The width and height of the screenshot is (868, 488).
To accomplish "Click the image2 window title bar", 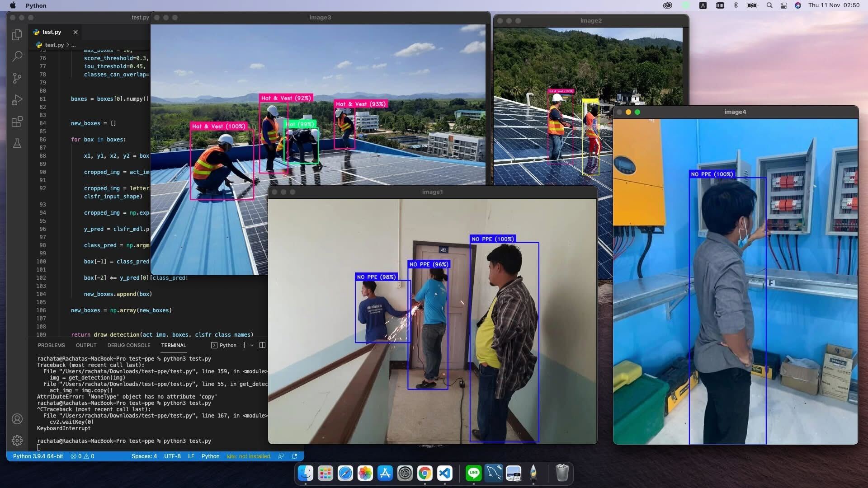I will (591, 21).
